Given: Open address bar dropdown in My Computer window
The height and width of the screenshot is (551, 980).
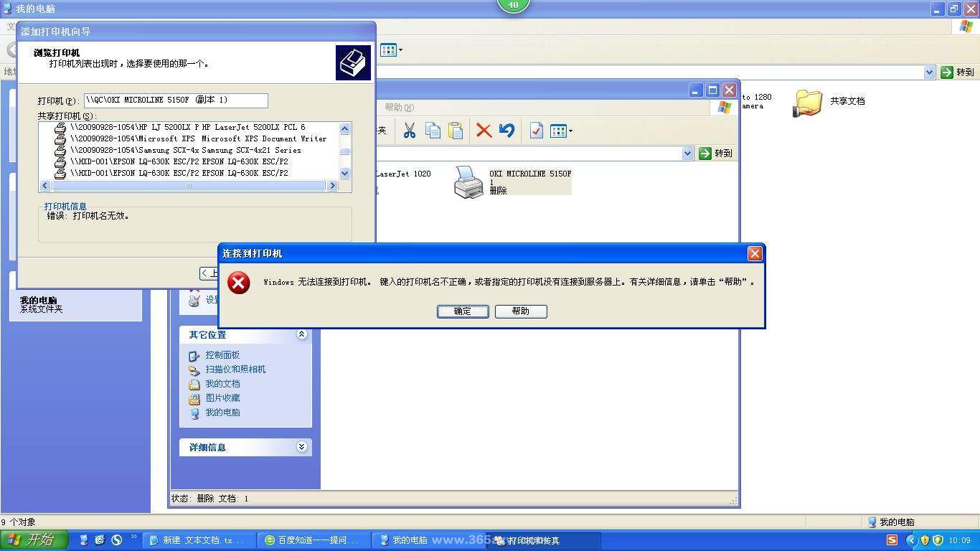Looking at the screenshot, I should pos(929,72).
